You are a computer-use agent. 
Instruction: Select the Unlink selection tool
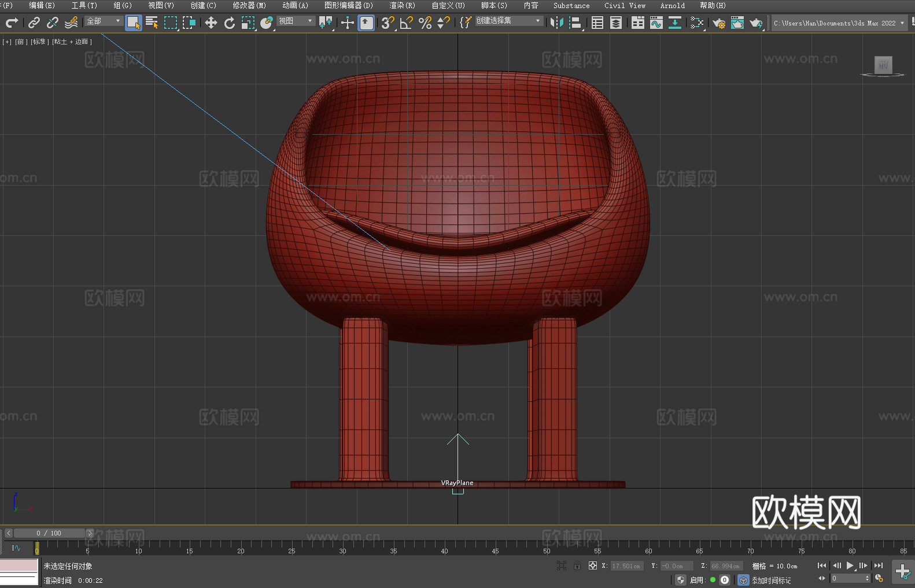(53, 23)
